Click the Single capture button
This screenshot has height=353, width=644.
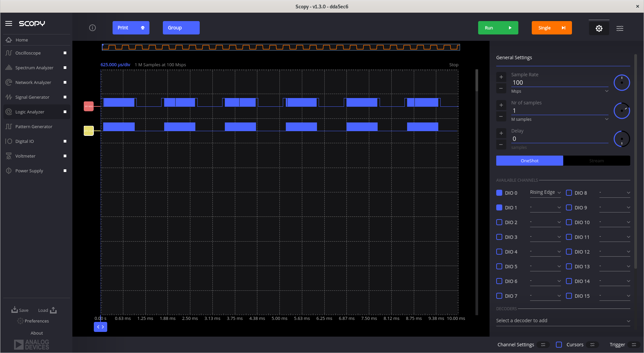[552, 28]
